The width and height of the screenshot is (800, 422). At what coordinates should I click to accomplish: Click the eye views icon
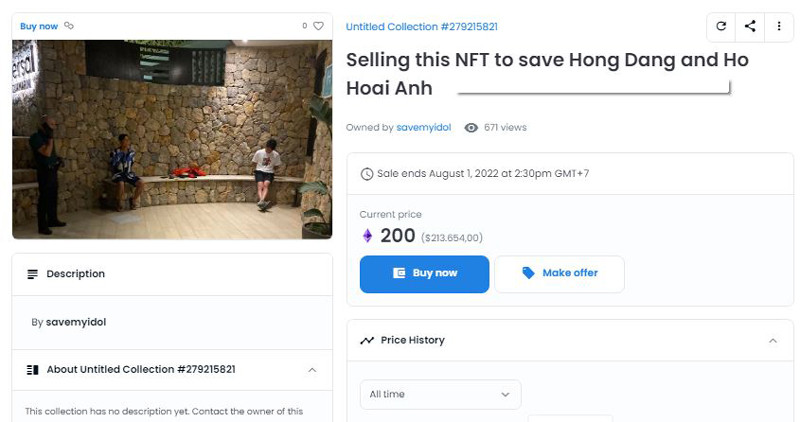pos(472,128)
